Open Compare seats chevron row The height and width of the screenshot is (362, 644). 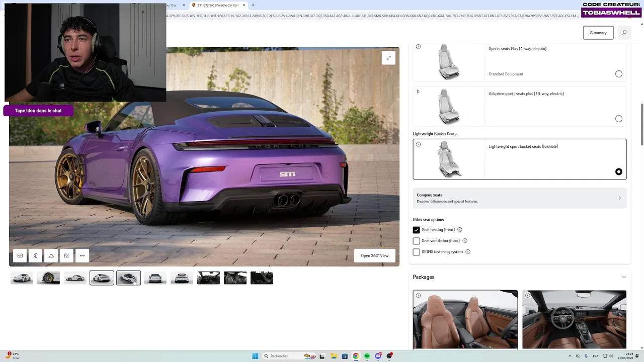(x=520, y=198)
